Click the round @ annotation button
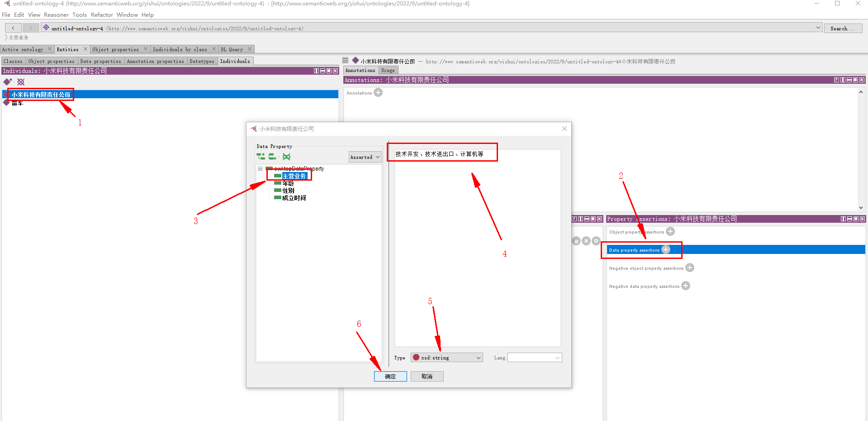The height and width of the screenshot is (421, 868). (576, 241)
